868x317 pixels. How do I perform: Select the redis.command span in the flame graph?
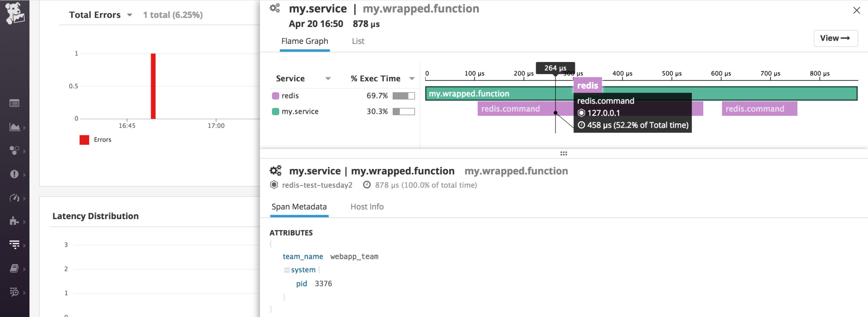511,108
